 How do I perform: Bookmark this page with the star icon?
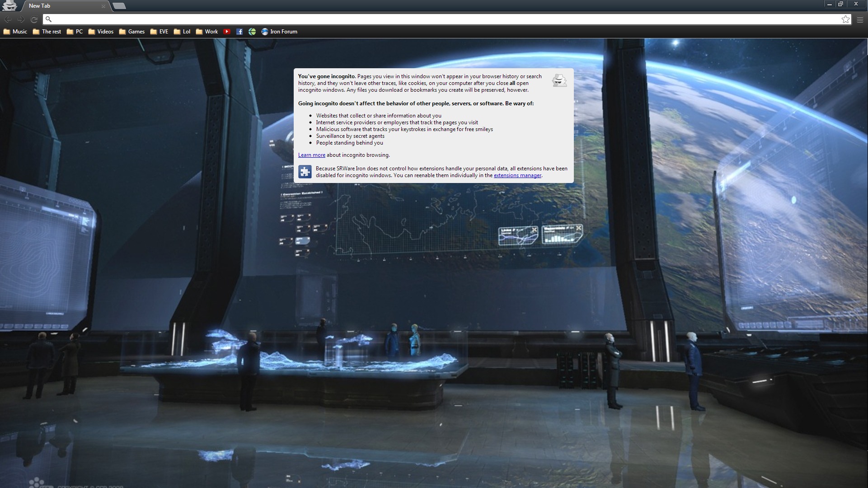coord(845,19)
